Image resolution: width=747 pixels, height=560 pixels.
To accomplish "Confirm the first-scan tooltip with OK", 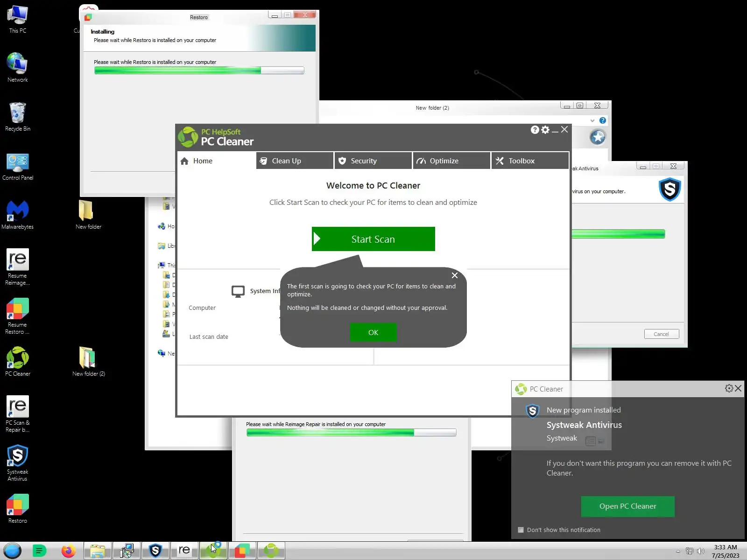I will [373, 332].
